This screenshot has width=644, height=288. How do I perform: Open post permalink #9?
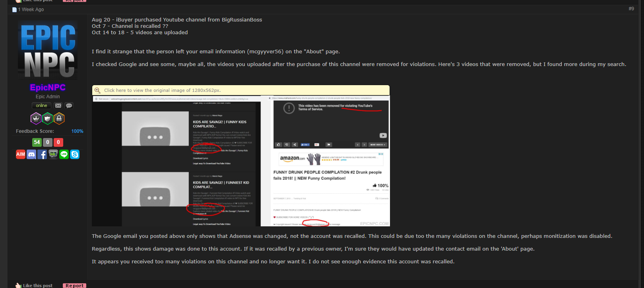(631, 9)
